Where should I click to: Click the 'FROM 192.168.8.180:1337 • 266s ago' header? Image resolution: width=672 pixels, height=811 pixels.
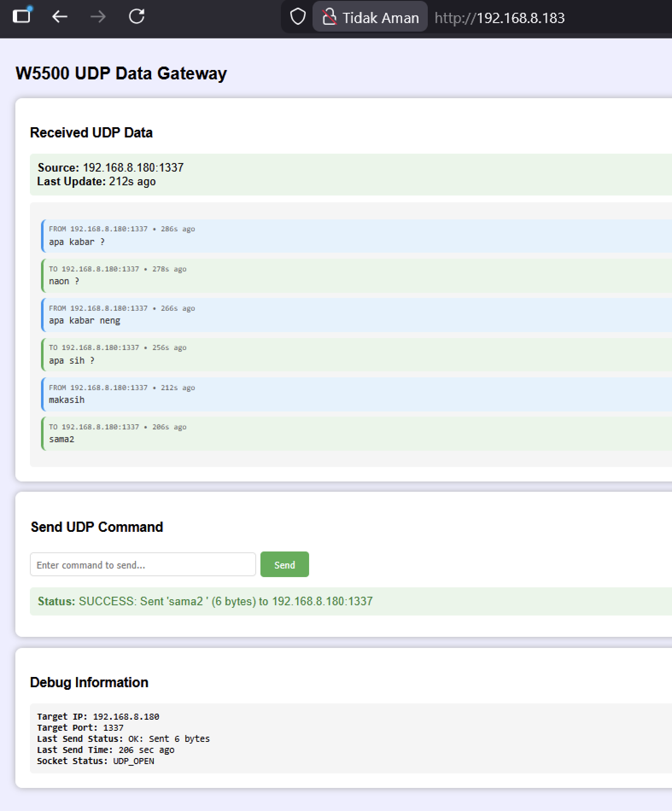122,309
